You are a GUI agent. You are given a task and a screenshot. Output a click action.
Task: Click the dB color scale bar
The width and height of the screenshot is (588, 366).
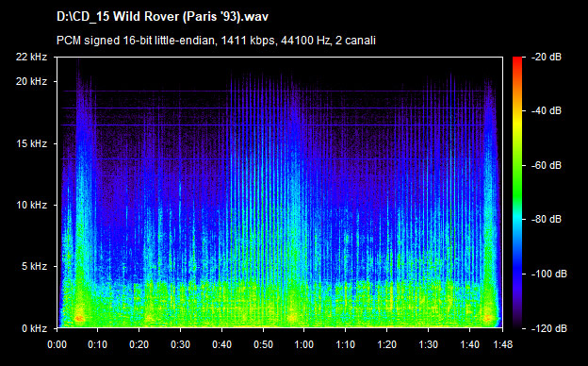[517, 192]
